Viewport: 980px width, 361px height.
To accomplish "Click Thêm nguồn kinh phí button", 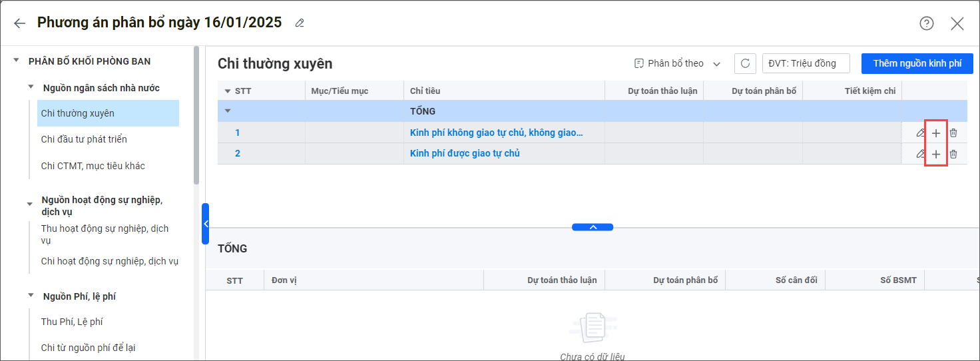I will 917,63.
